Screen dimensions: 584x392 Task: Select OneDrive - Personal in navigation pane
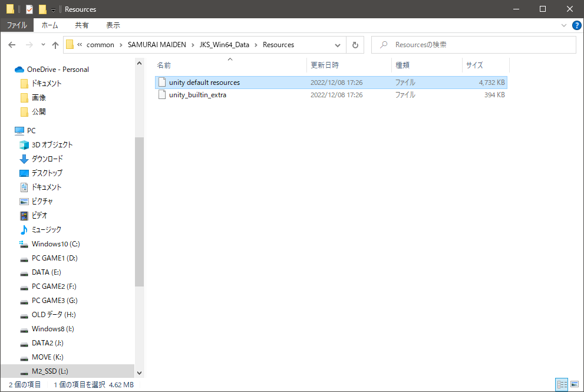point(58,70)
